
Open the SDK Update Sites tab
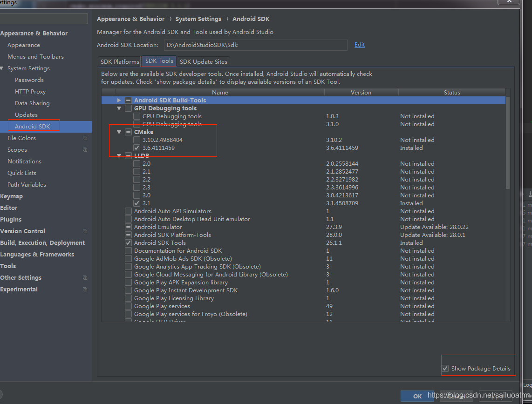point(203,62)
